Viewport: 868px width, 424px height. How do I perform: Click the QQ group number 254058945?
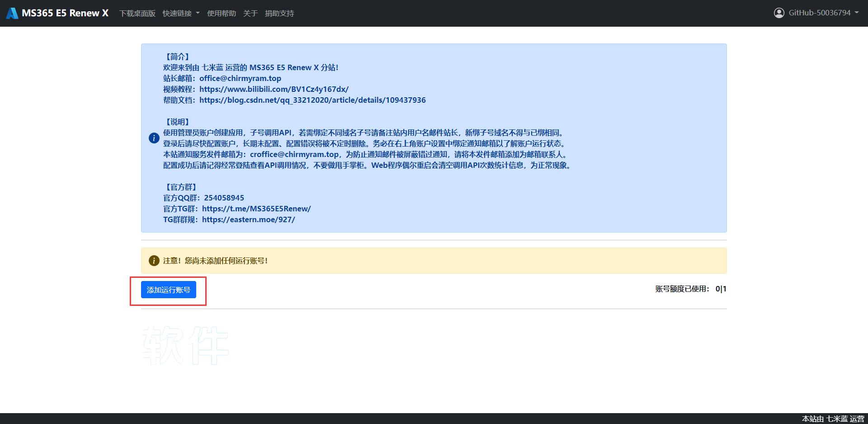[224, 198]
